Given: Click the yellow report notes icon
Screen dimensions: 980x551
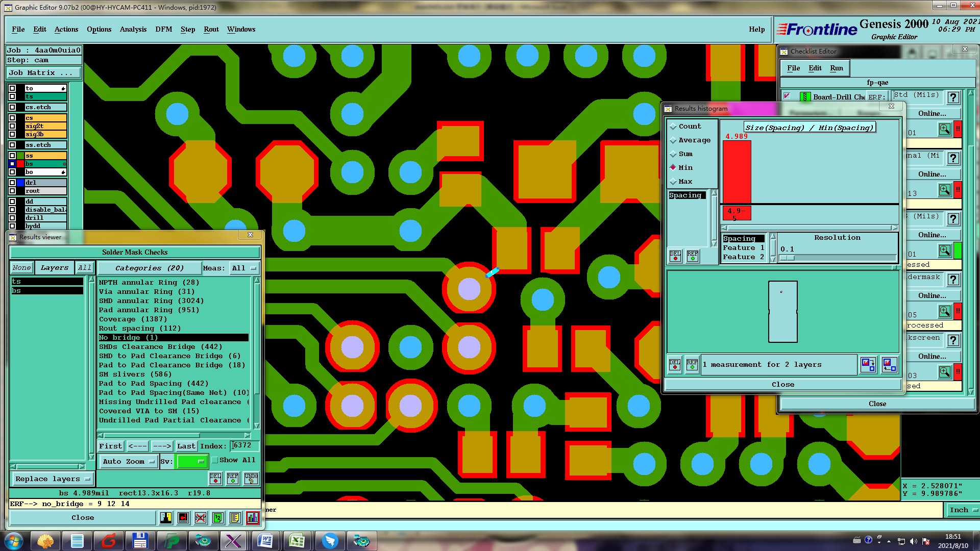Looking at the screenshot, I should [235, 518].
